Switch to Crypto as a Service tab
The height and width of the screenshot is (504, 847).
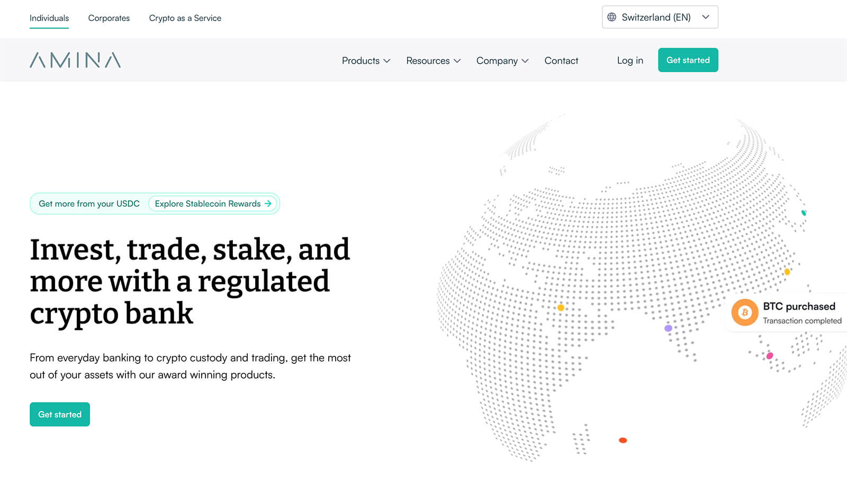click(185, 18)
